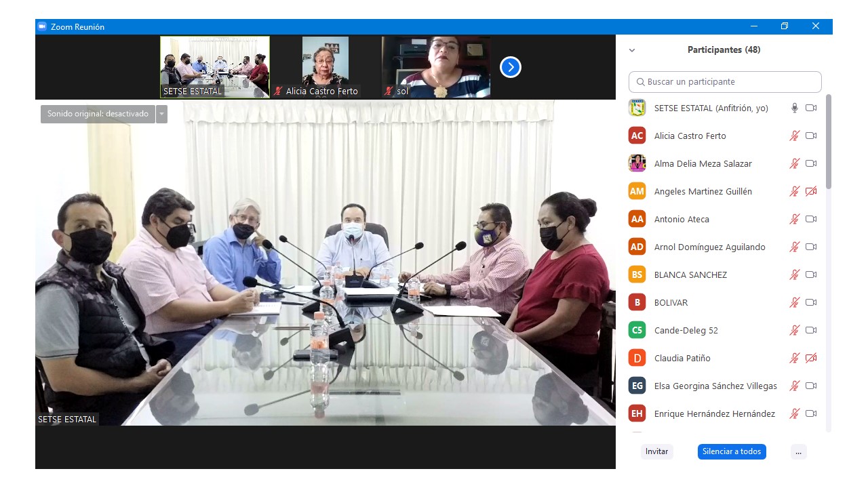Image resolution: width=868 pixels, height=488 pixels.
Task: Minimize the Zoom Reunión window
Action: pos(754,26)
